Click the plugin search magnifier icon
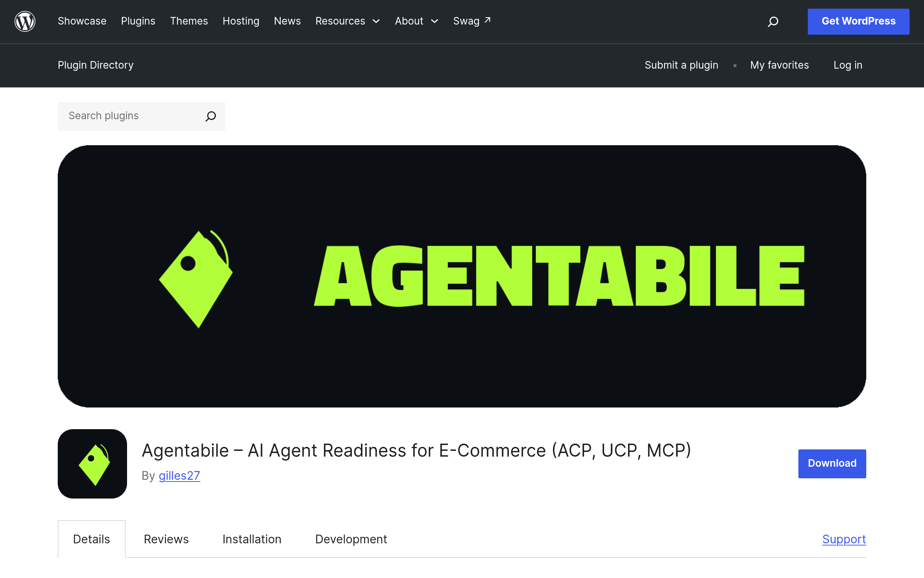The width and height of the screenshot is (924, 578). 211,116
